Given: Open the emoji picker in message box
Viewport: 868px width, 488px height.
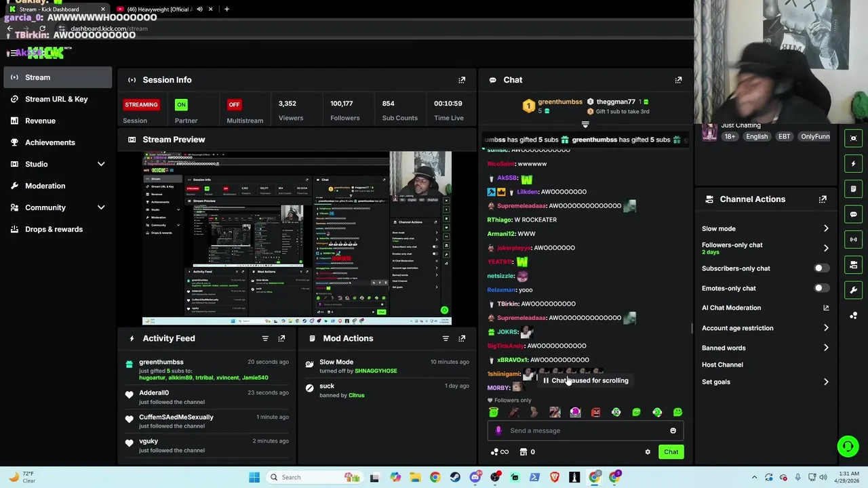Looking at the screenshot, I should (x=673, y=430).
